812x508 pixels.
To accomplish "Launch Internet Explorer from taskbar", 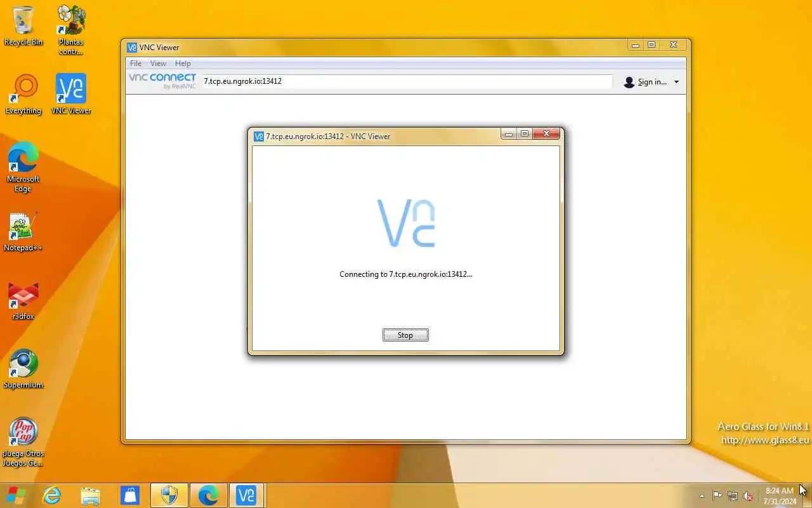I will (x=51, y=495).
